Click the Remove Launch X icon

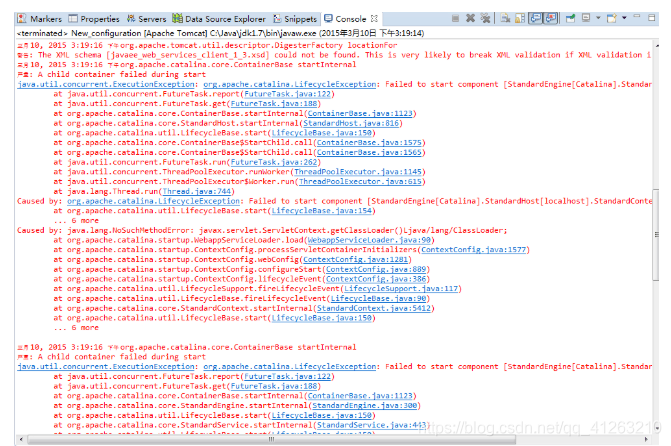[470, 18]
